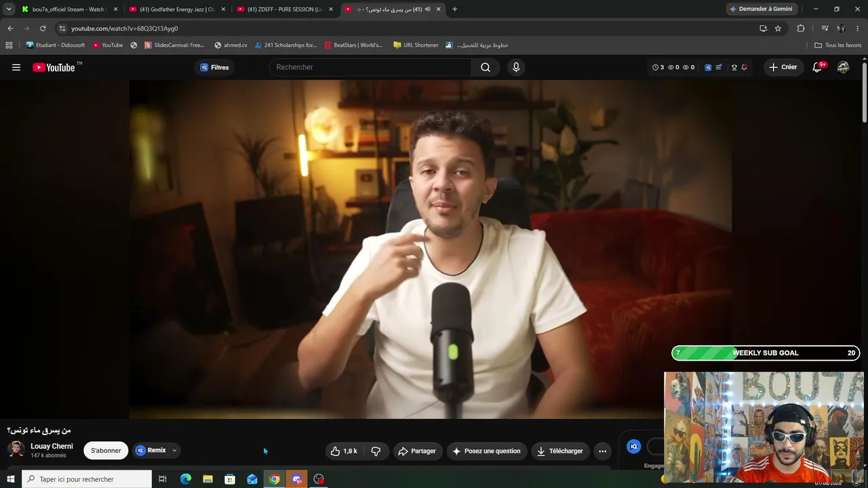The height and width of the screenshot is (488, 868).
Task: Open the media controls icon
Action: (x=825, y=28)
